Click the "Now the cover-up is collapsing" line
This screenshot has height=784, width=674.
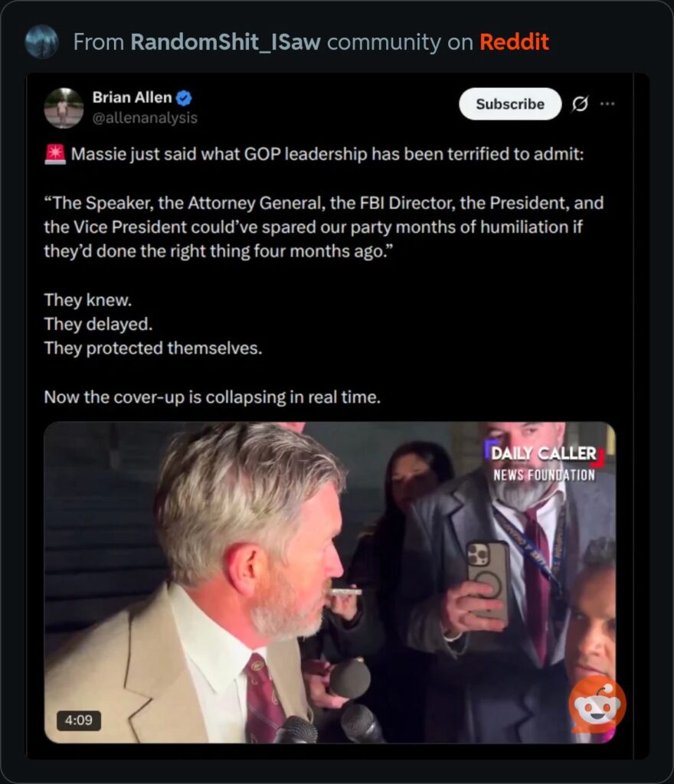point(212,397)
